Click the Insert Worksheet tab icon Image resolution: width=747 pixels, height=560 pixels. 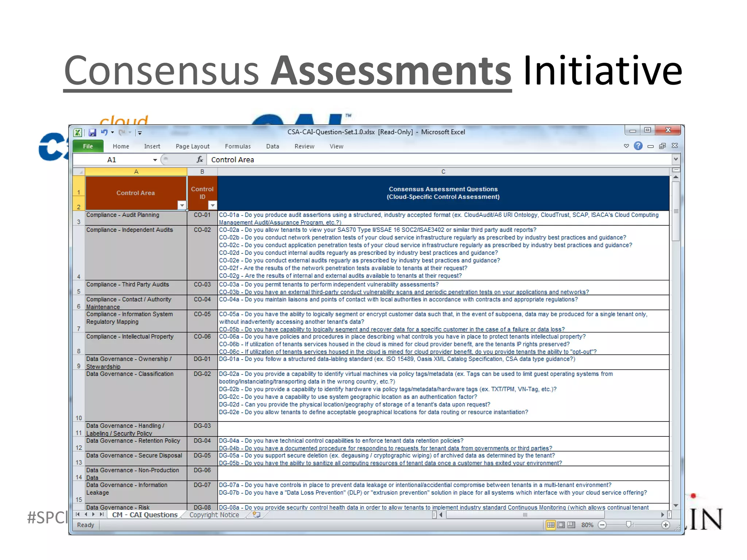tap(257, 514)
